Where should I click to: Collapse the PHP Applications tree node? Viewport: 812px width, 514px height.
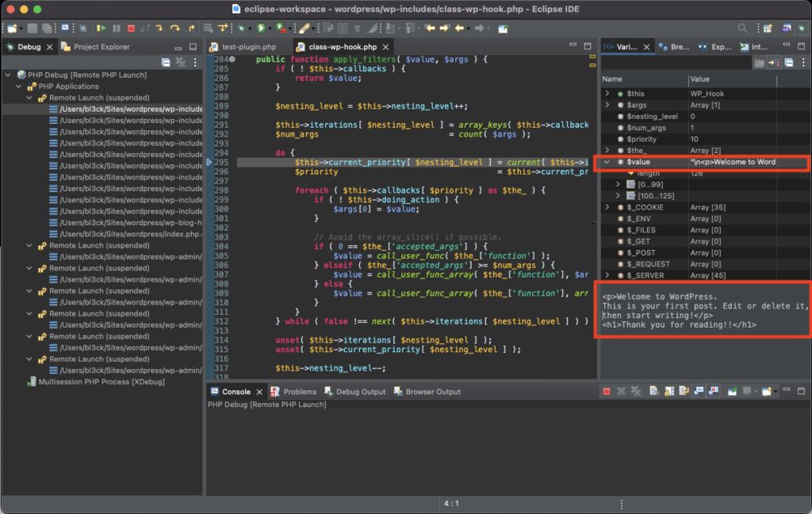coord(19,86)
